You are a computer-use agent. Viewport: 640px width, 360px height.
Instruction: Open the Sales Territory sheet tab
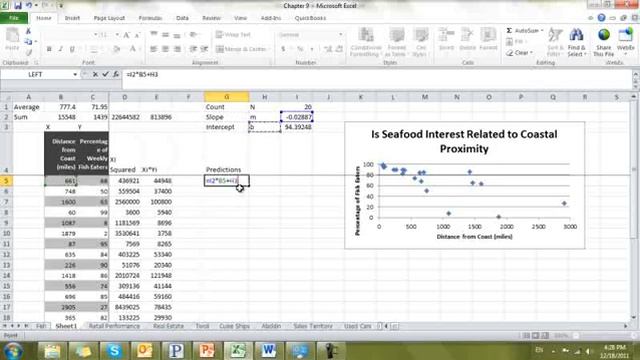coord(313,326)
